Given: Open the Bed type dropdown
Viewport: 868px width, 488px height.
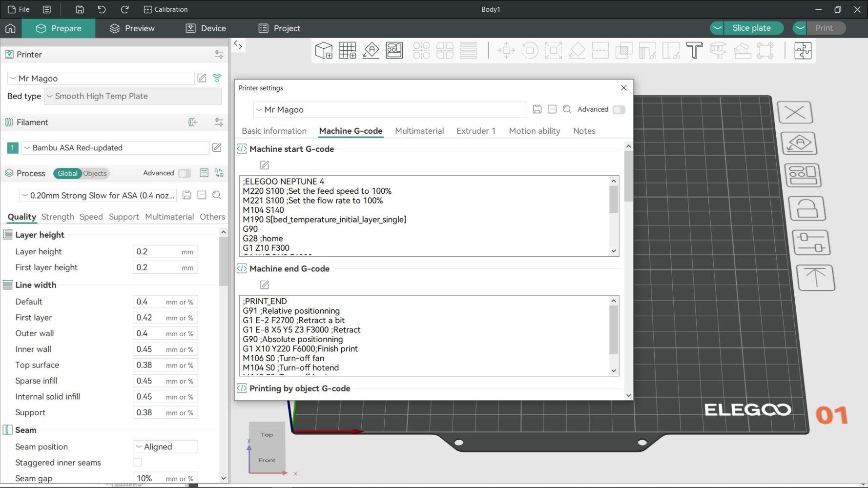Looking at the screenshot, I should (x=133, y=96).
